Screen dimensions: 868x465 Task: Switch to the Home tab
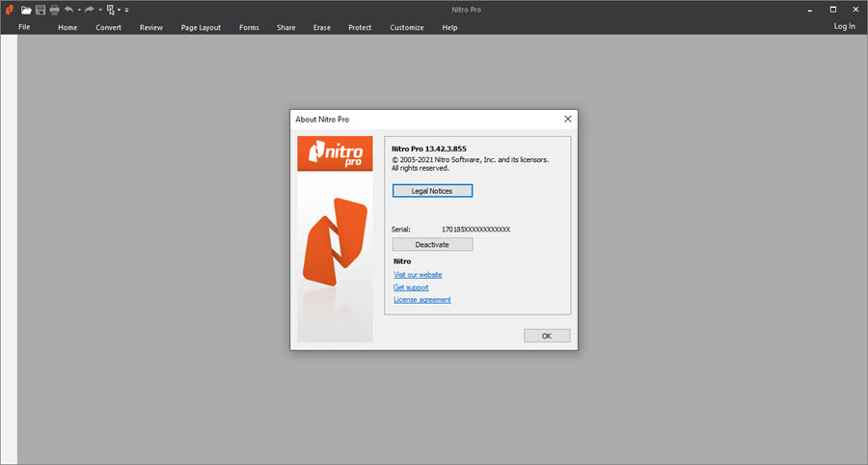point(68,27)
